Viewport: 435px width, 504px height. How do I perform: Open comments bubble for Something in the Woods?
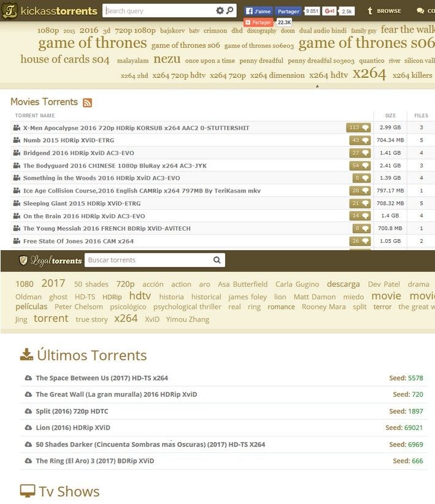pyautogui.click(x=361, y=178)
